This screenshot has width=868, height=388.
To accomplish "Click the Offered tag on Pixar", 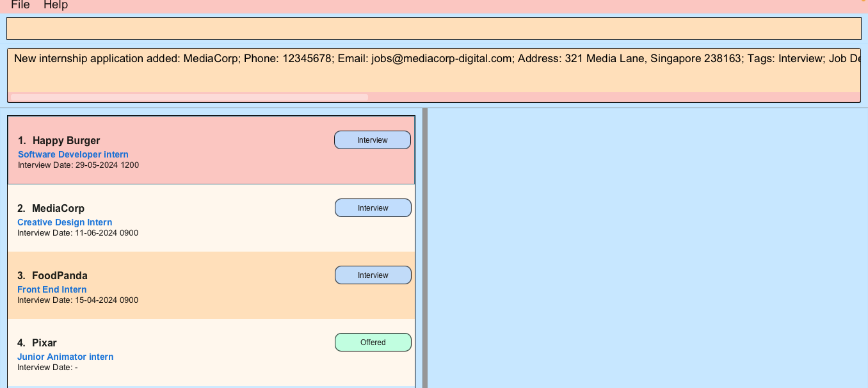I will pos(373,343).
